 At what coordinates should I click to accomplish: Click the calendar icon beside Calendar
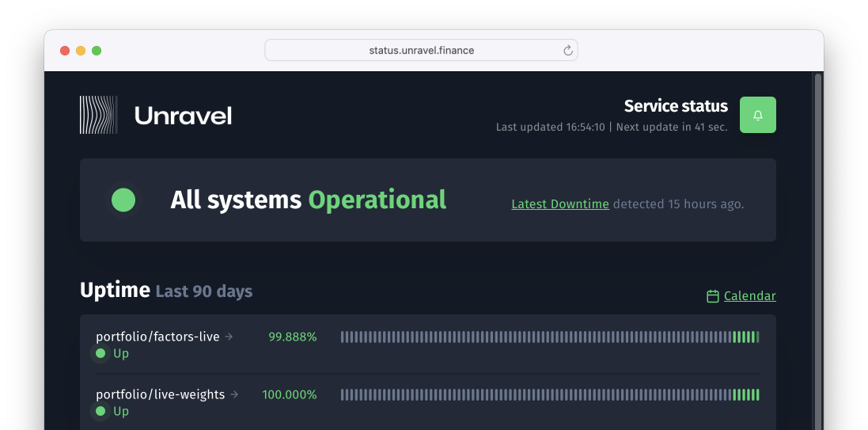[712, 296]
